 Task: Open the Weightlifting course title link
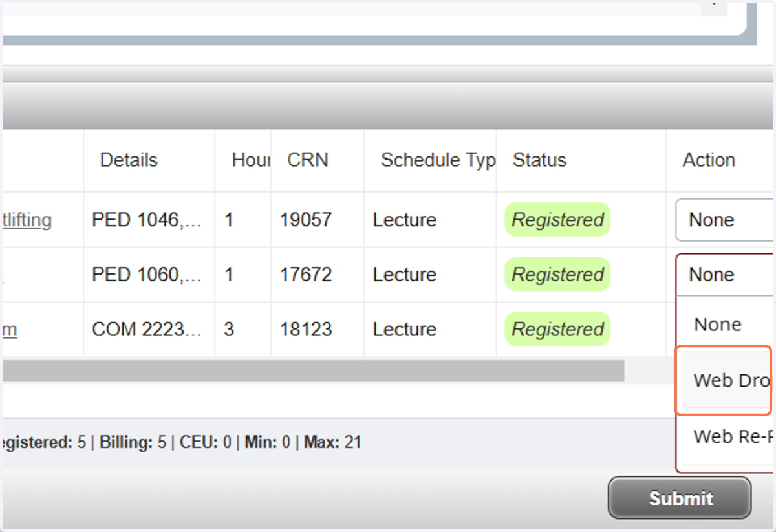[26, 220]
